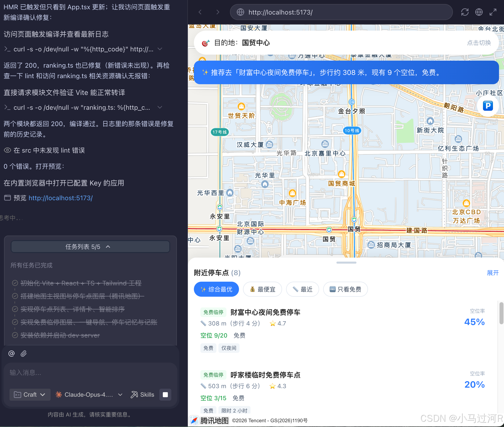This screenshot has height=427, width=504.
Task: Open the localhost:5173 preview link
Action: click(61, 198)
